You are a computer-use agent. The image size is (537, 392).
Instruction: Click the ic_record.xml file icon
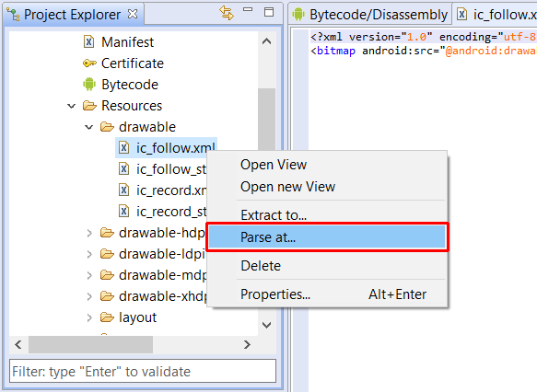click(x=123, y=190)
